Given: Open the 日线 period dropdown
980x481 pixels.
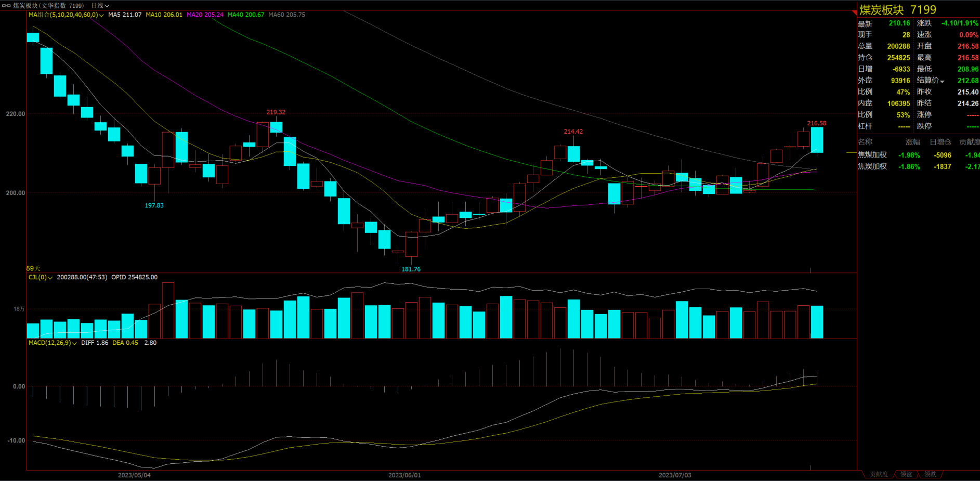Looking at the screenshot, I should (100, 6).
